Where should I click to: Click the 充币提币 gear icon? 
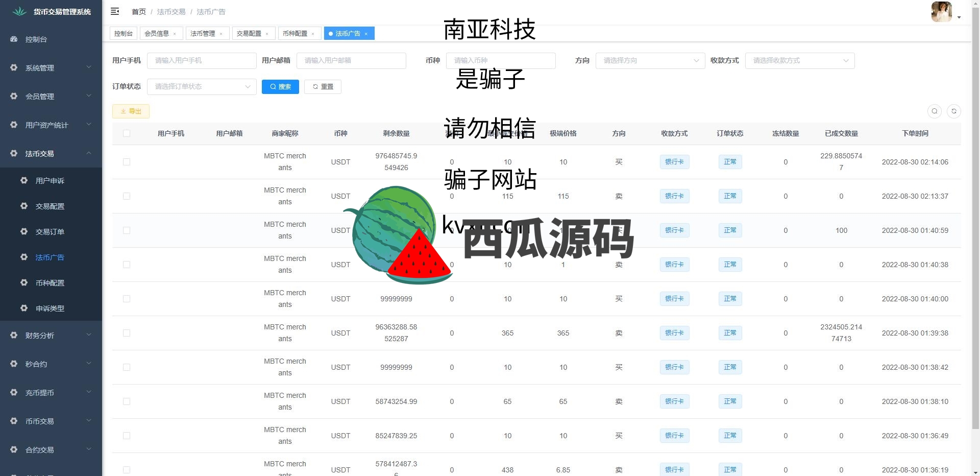[x=14, y=392]
